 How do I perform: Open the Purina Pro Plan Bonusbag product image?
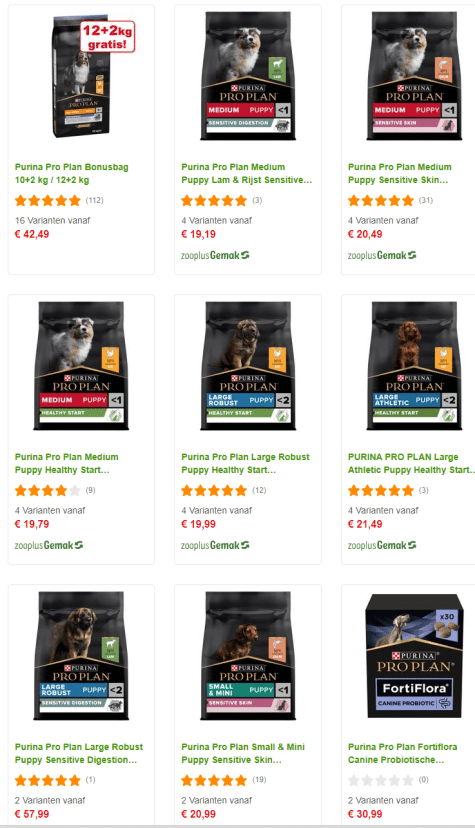point(82,77)
